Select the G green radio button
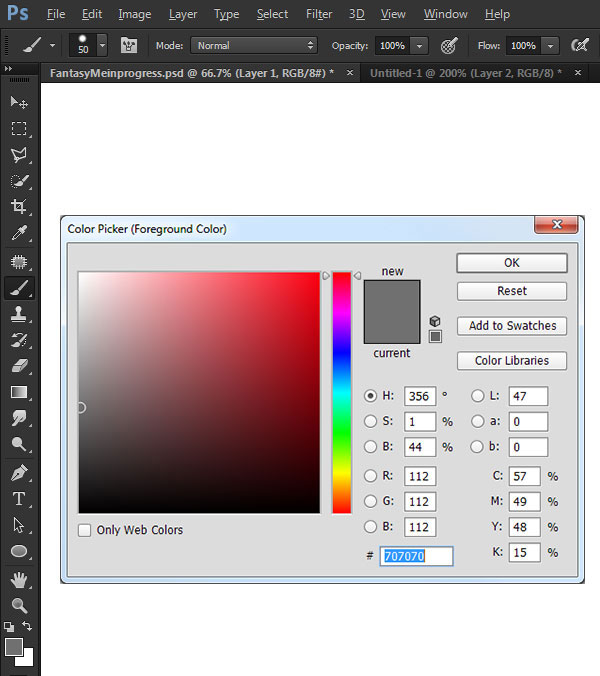 [x=370, y=501]
